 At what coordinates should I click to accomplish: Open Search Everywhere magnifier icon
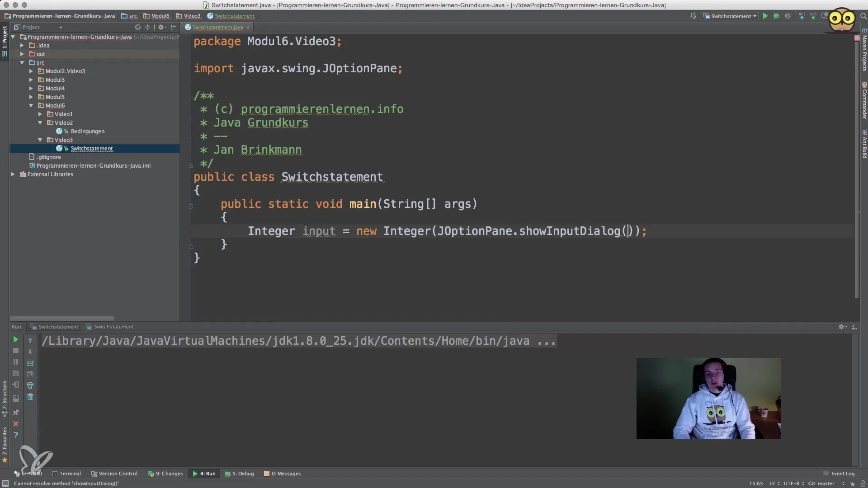863,16
